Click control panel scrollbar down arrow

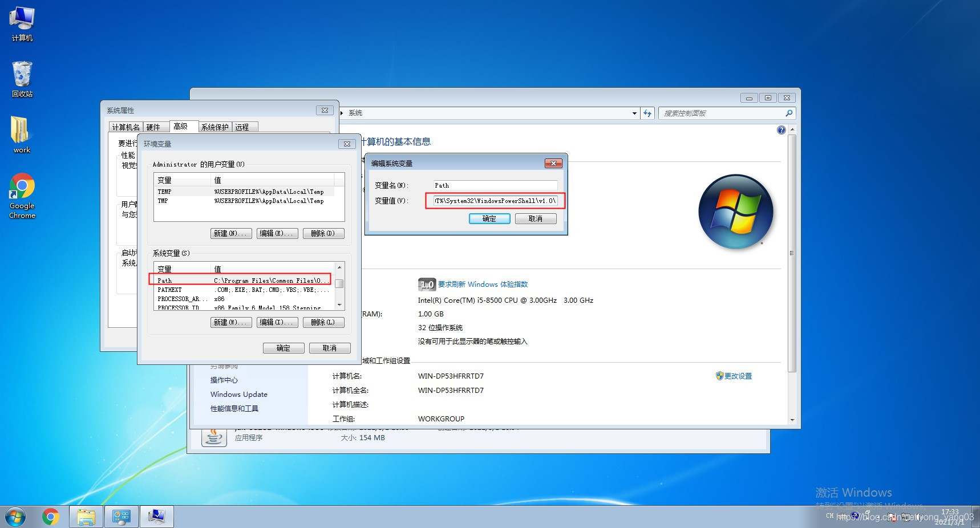coord(792,420)
